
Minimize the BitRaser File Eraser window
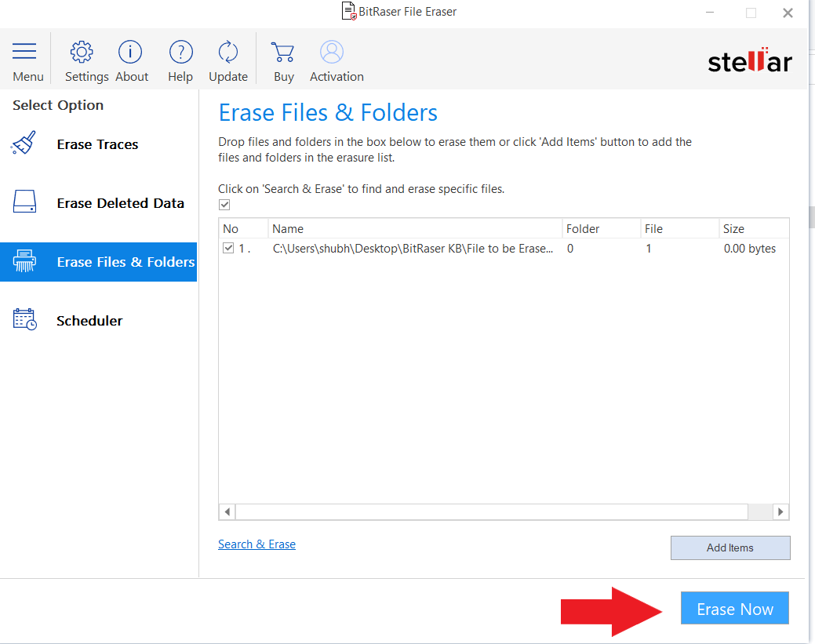coord(710,13)
